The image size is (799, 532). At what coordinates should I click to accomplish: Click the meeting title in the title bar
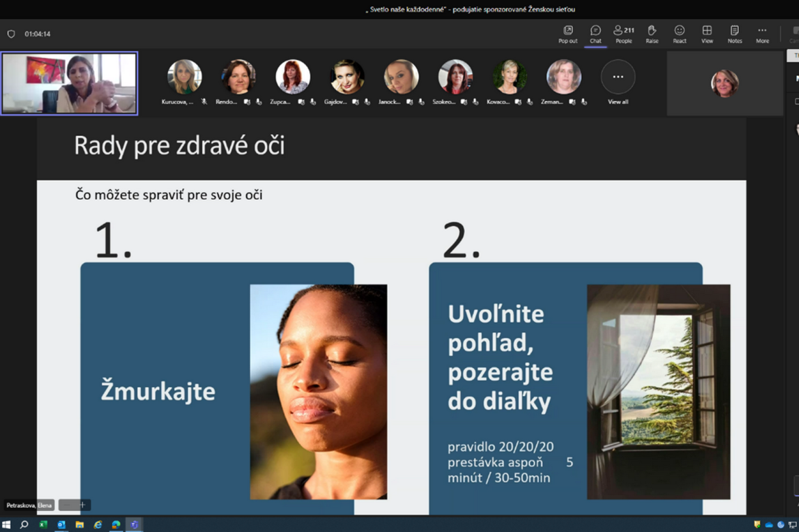470,9
